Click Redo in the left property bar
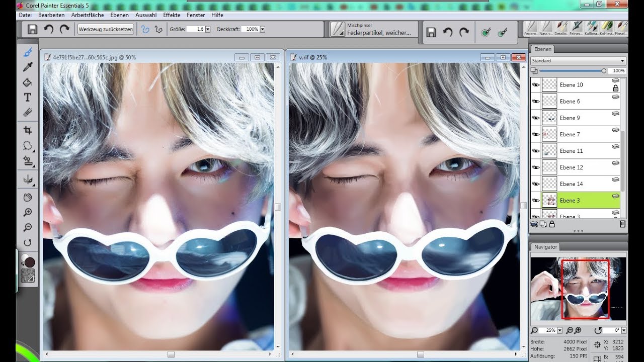 point(64,29)
